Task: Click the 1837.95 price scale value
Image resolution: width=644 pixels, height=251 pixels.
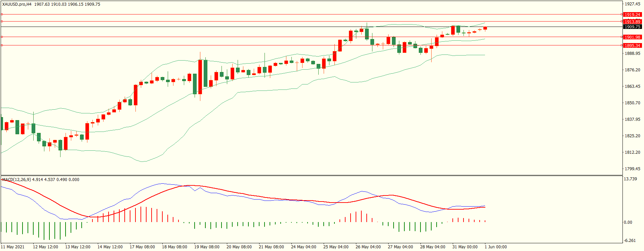Action: pyautogui.click(x=632, y=119)
